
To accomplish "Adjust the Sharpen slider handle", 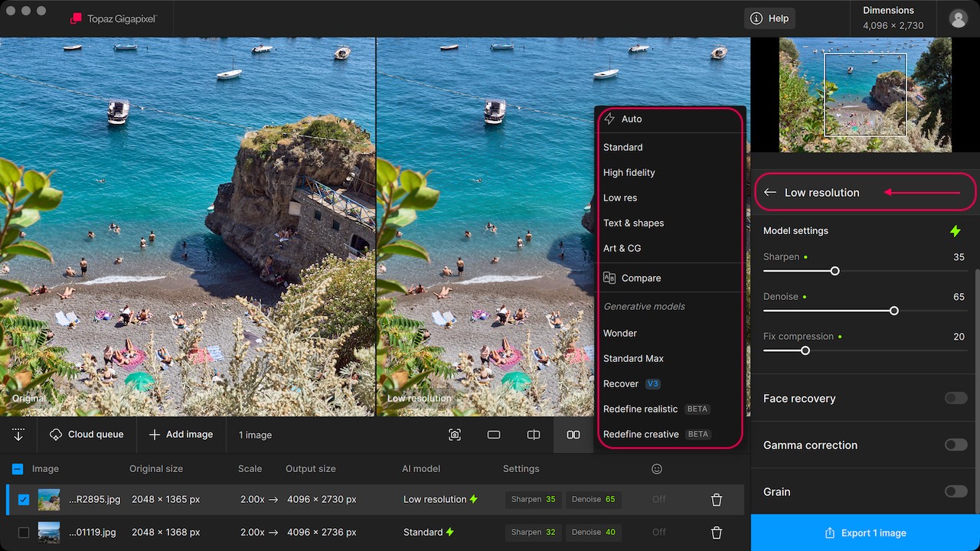I will [x=835, y=271].
